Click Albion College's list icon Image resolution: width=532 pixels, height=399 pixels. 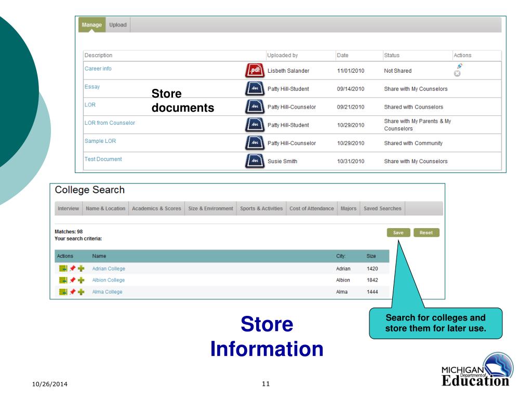tap(63, 280)
